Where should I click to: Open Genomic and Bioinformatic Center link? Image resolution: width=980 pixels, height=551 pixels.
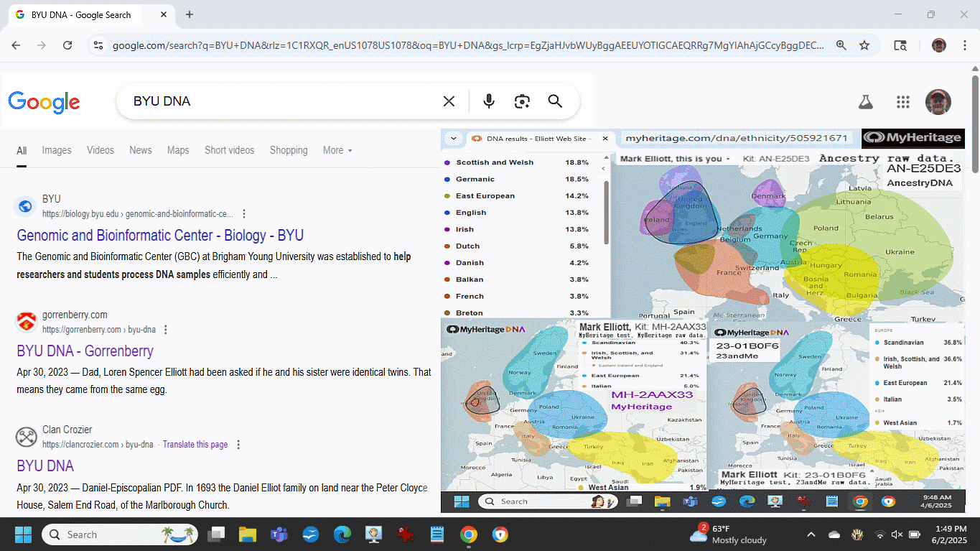coord(160,236)
